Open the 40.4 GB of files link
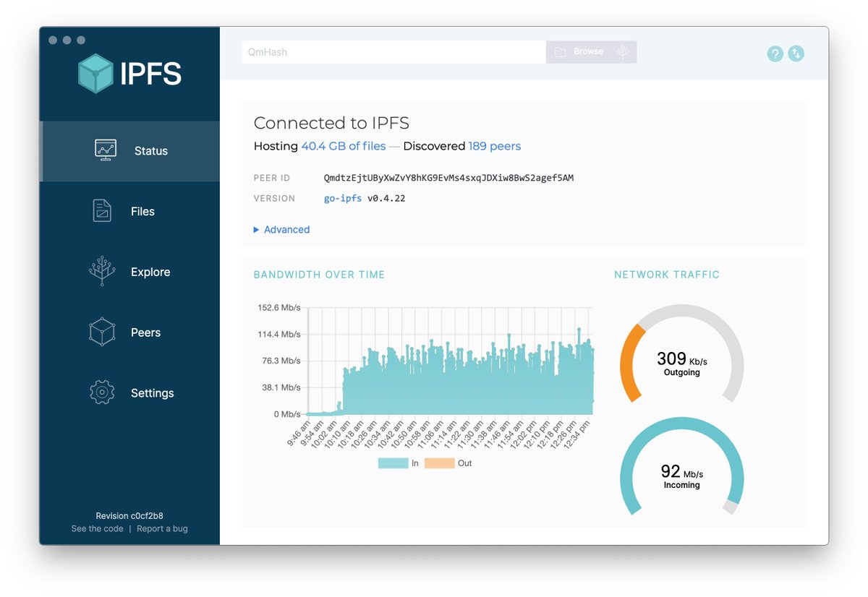The width and height of the screenshot is (868, 597). [344, 146]
